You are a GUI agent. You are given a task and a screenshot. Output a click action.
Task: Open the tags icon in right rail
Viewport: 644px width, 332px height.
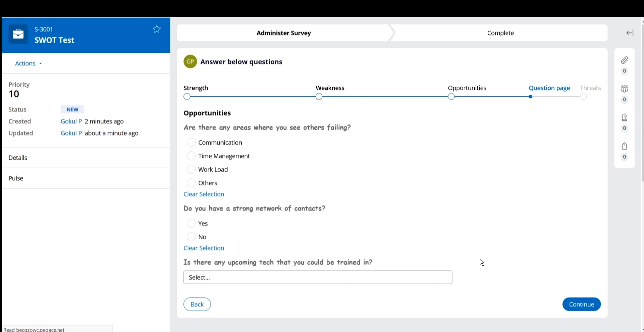[x=624, y=146]
